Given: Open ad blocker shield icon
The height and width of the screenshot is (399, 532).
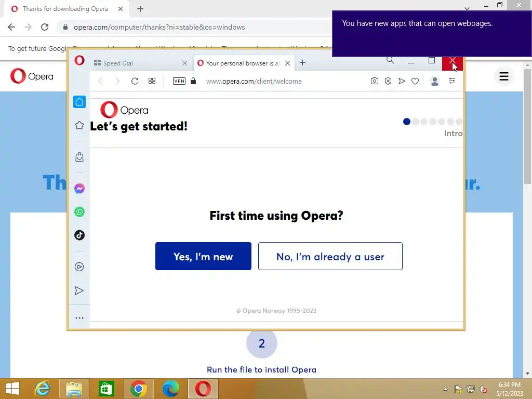Looking at the screenshot, I should point(388,81).
